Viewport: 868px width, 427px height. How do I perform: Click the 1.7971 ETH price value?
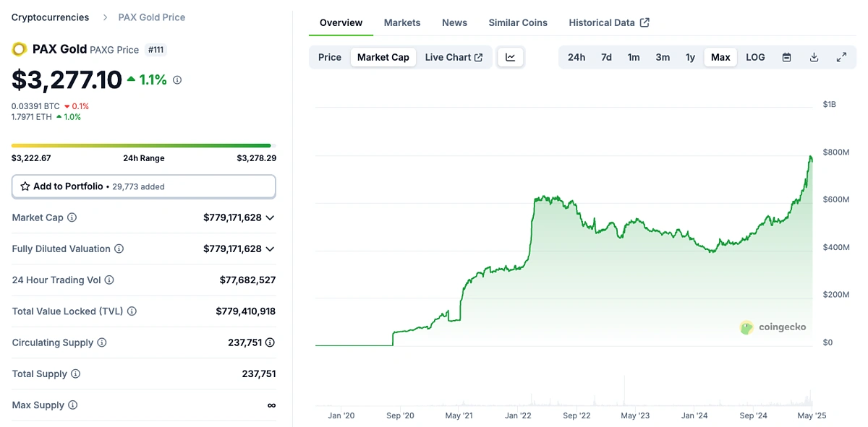[x=32, y=116]
